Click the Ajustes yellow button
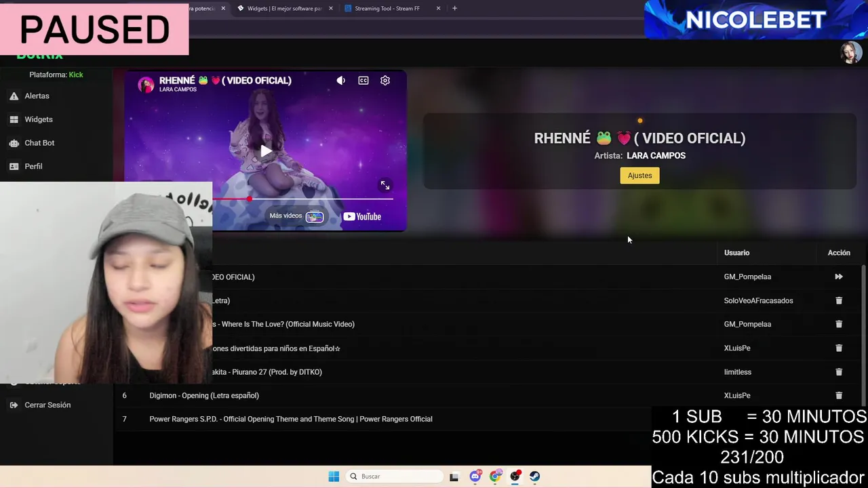Image resolution: width=868 pixels, height=488 pixels. click(639, 176)
